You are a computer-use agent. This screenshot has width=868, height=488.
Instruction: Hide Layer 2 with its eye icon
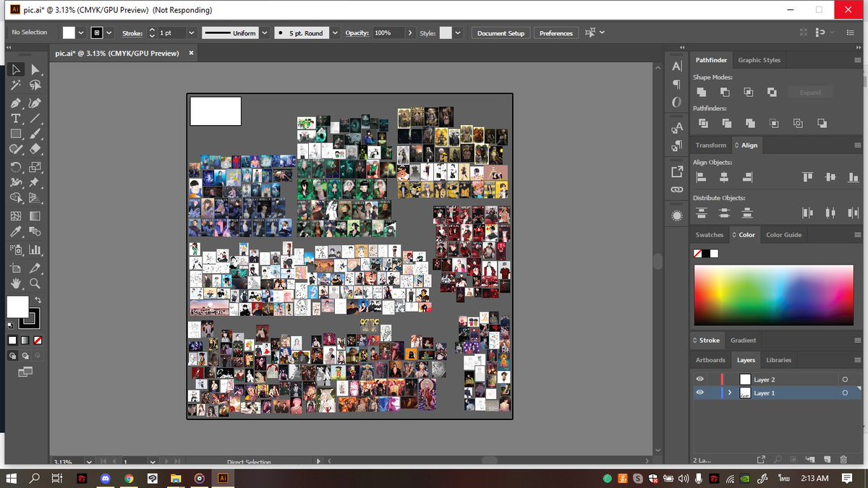click(x=699, y=379)
